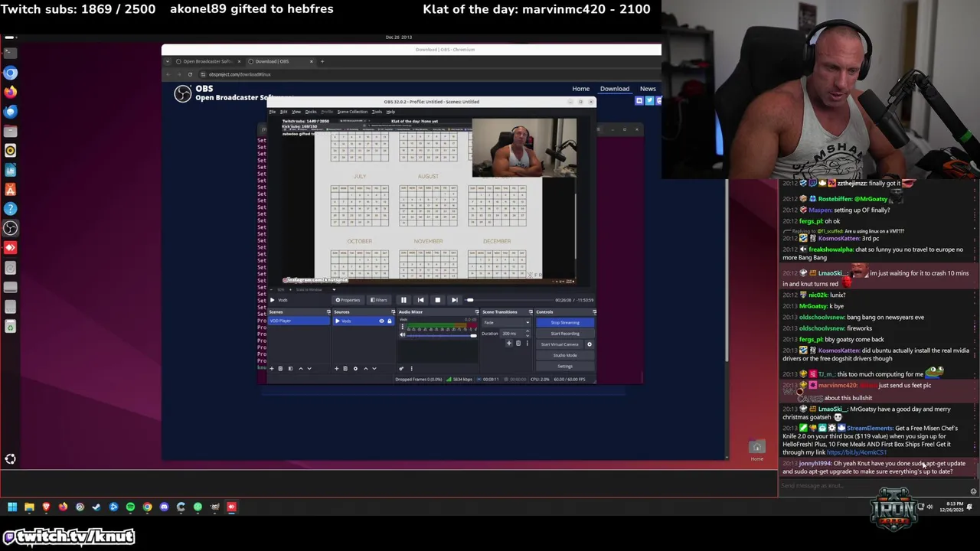Open the File menu in OBS
The height and width of the screenshot is (551, 980).
[272, 112]
